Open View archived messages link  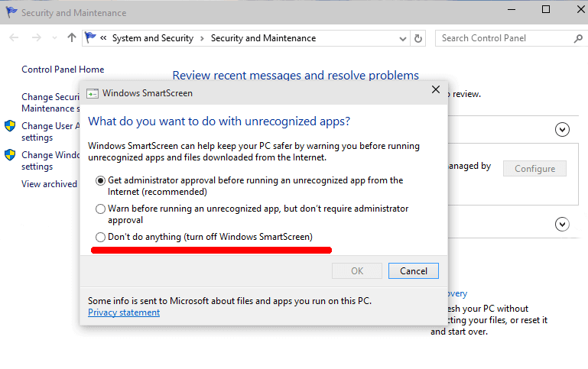coord(49,184)
